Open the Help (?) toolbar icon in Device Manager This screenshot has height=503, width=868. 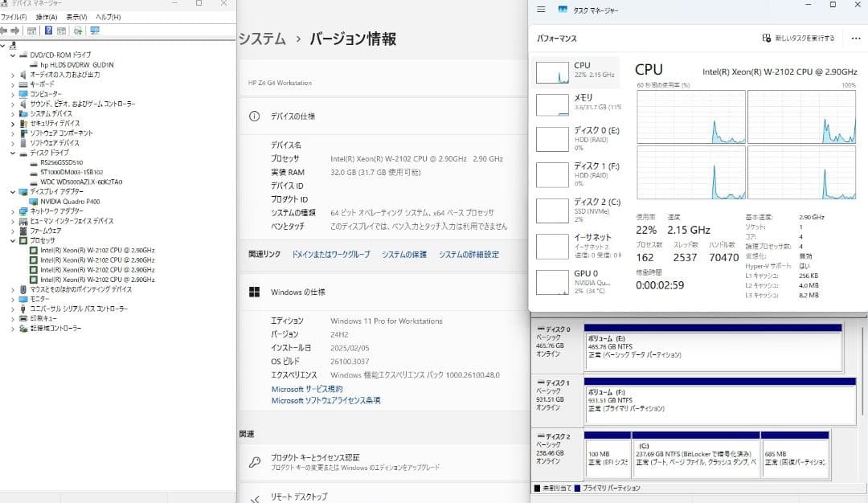[48, 31]
